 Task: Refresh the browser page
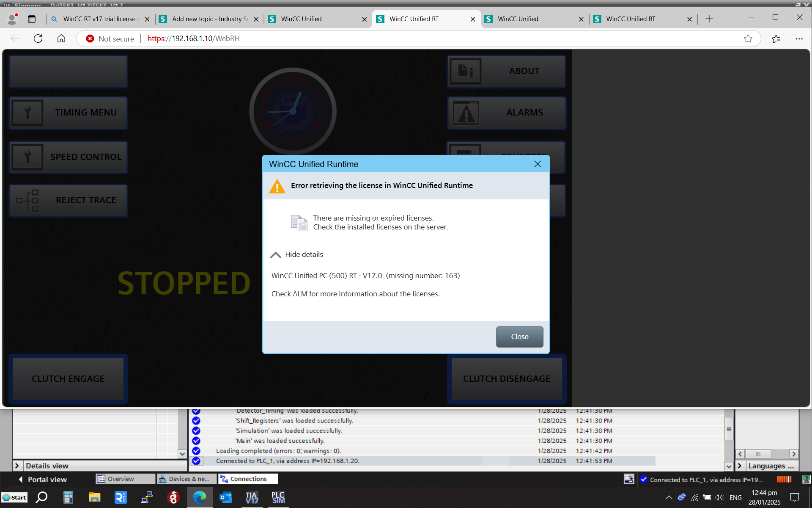[38, 39]
